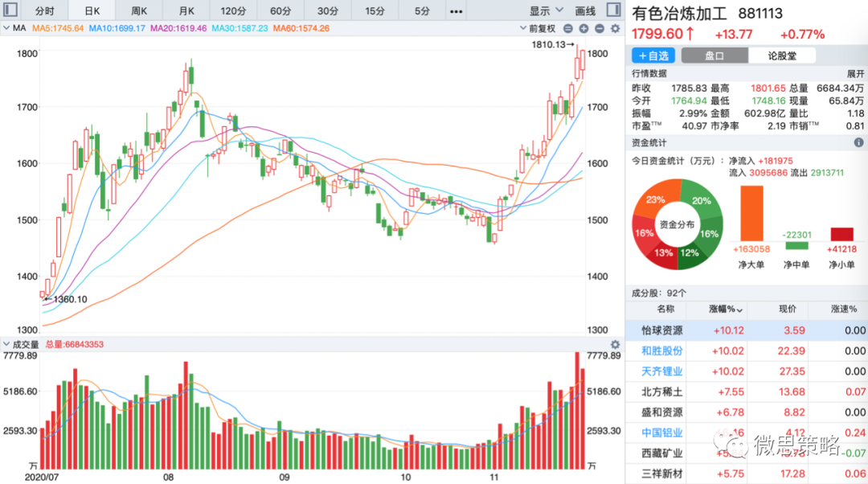This screenshot has height=484, width=868.
Task: Select the 分时 tab
Action: [44, 11]
